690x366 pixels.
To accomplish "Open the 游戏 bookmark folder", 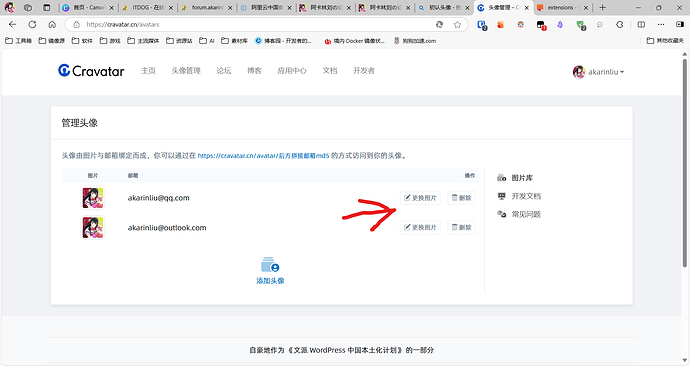I will [x=110, y=41].
